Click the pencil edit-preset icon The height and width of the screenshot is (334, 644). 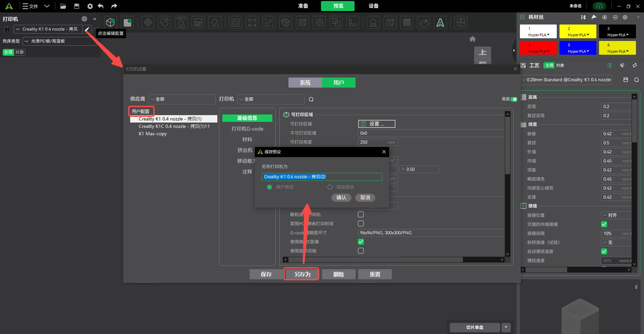[87, 29]
